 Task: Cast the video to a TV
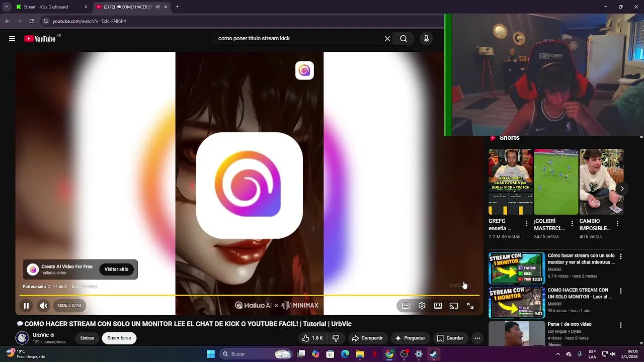454,306
